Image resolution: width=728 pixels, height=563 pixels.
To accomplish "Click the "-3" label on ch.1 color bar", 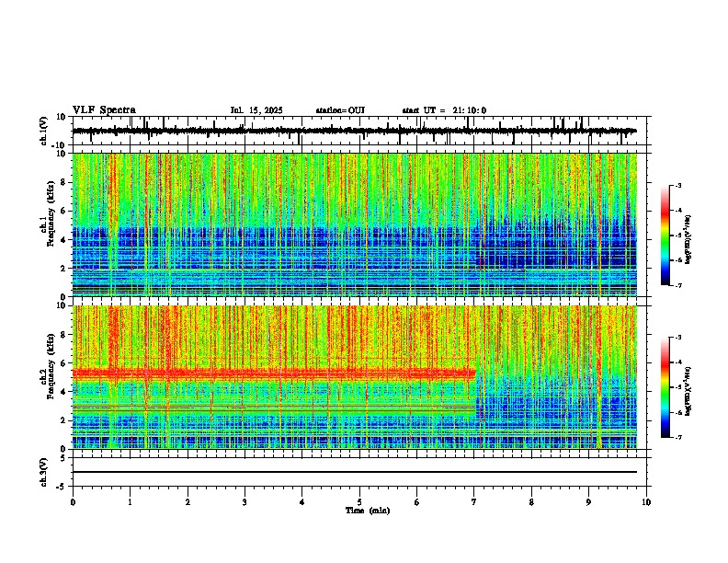I will [x=678, y=186].
